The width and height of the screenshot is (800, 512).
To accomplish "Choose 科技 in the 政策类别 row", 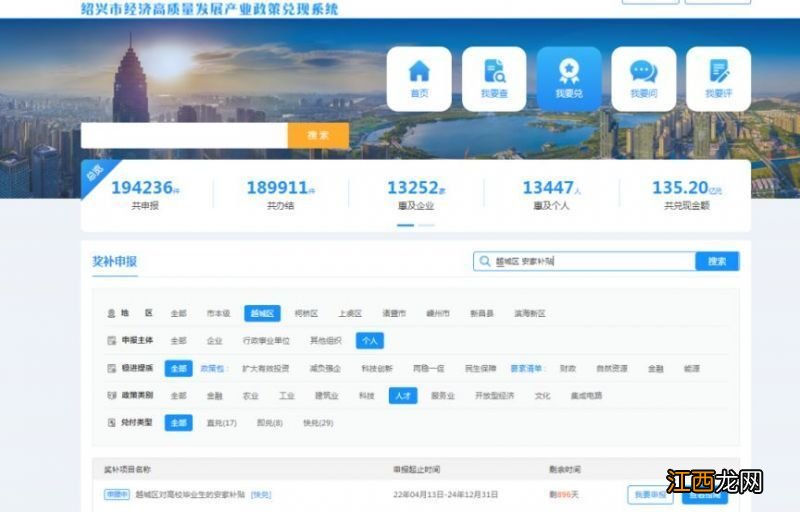I will 366,396.
